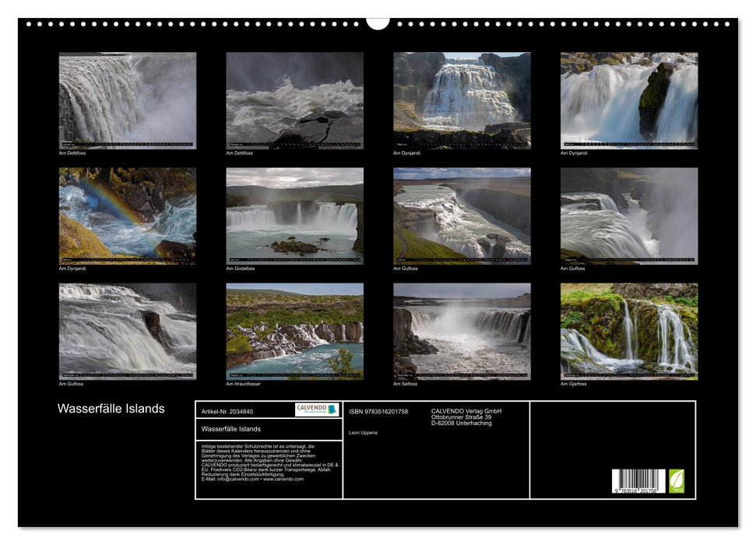Click the 'Am Hraunfossar' caption label
756x545 pixels.
click(242, 384)
